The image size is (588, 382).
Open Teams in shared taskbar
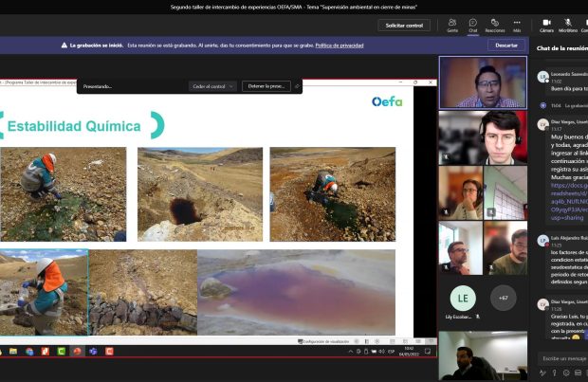93,352
